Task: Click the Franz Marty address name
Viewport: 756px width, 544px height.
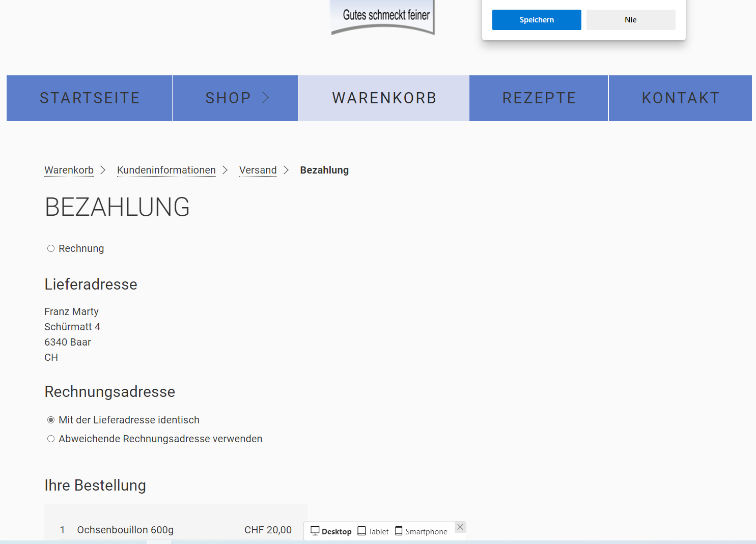Action: [x=71, y=311]
